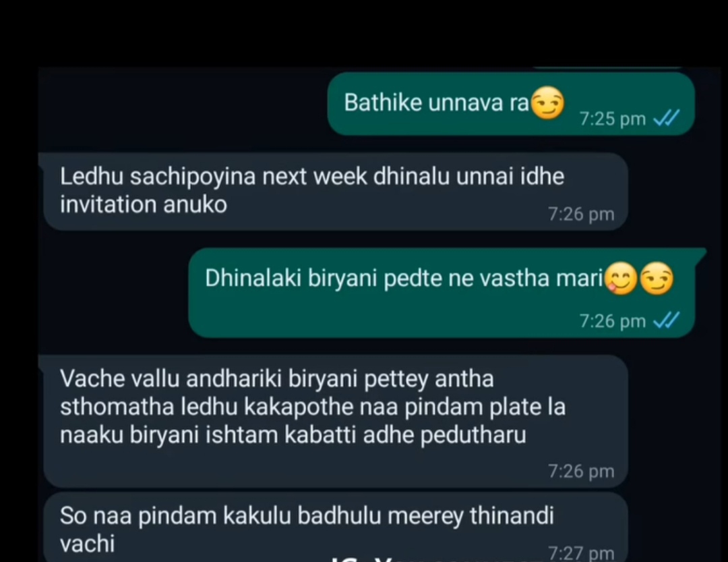Click the word "invitation anuko" in received message
Viewport: 728px width, 562px height.
tap(144, 204)
